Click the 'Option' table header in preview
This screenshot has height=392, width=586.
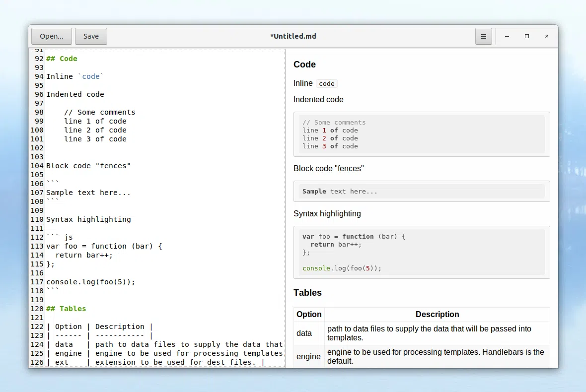click(309, 315)
